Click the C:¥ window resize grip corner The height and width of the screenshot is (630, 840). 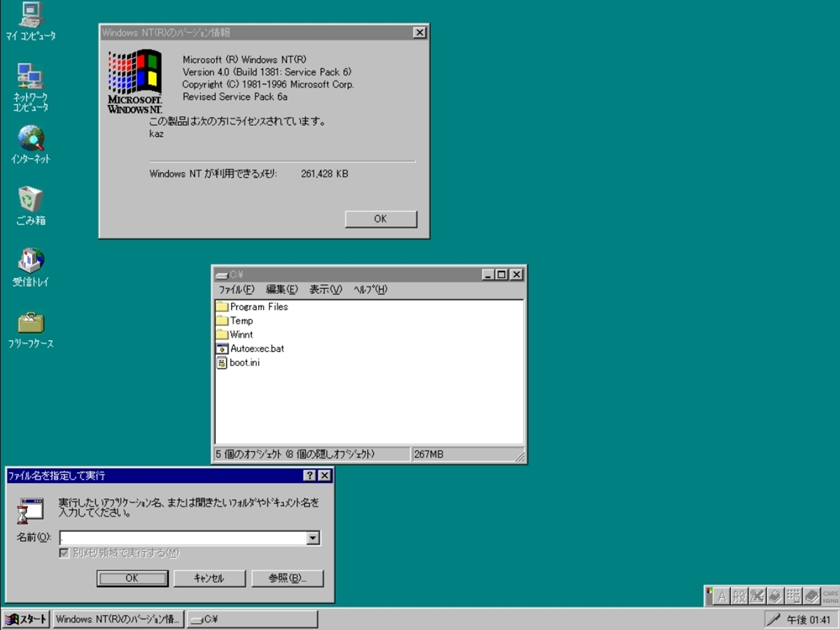[519, 456]
